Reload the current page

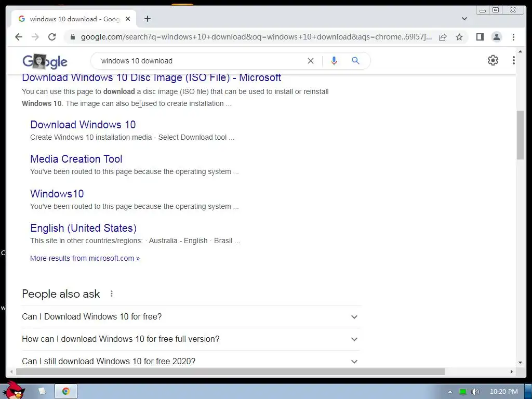[52, 37]
